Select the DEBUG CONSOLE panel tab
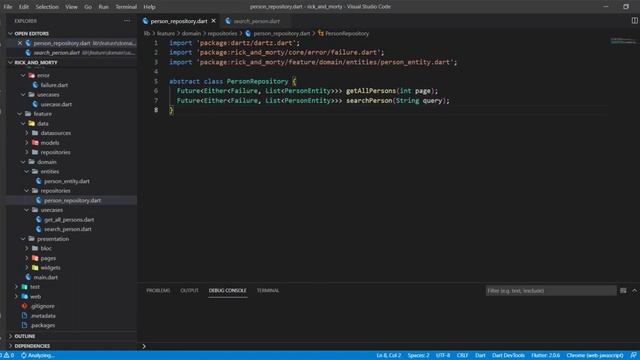The width and height of the screenshot is (640, 360). point(227,290)
